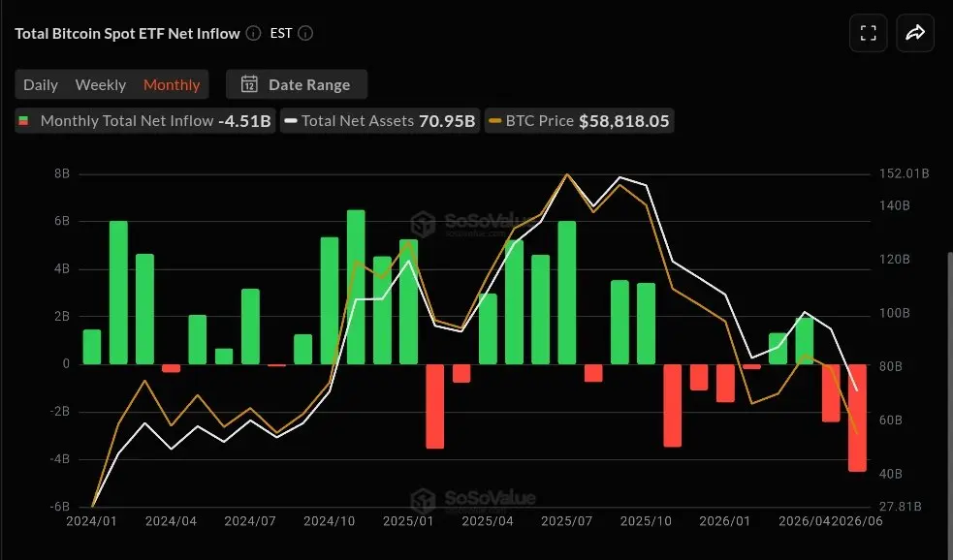Click the 152.01B right axis label
953x560 pixels.
click(905, 173)
